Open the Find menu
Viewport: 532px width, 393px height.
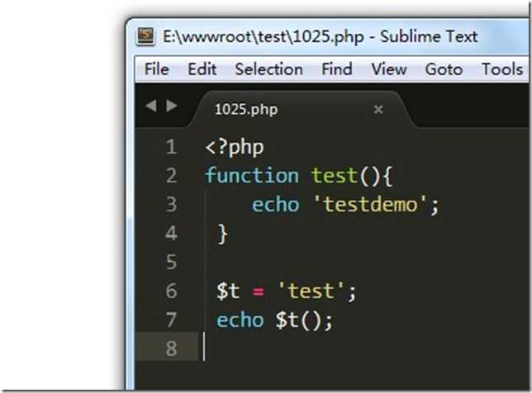coord(336,69)
